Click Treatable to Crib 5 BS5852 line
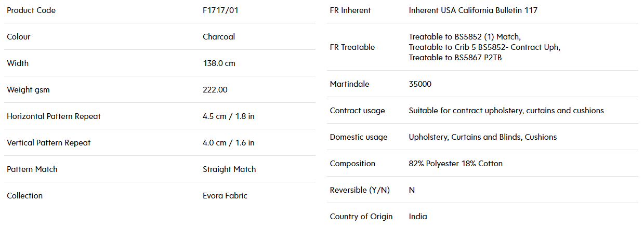The height and width of the screenshot is (227, 644). (x=484, y=47)
